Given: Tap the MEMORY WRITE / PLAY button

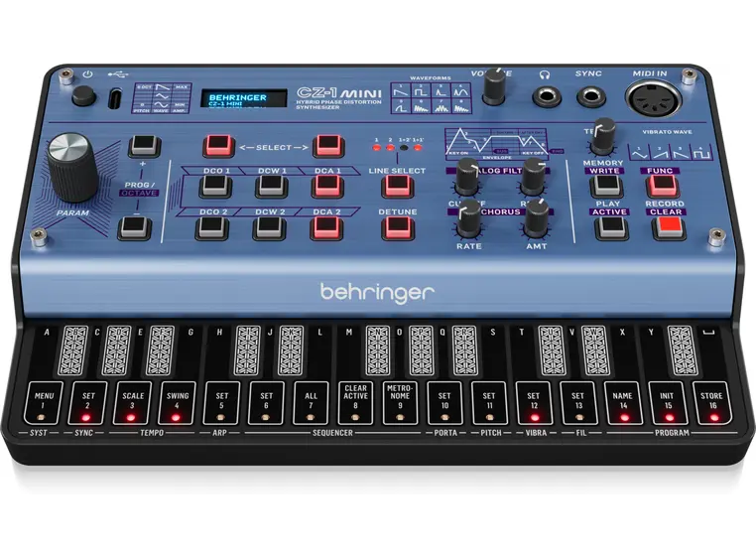Looking at the screenshot, I should click(606, 187).
